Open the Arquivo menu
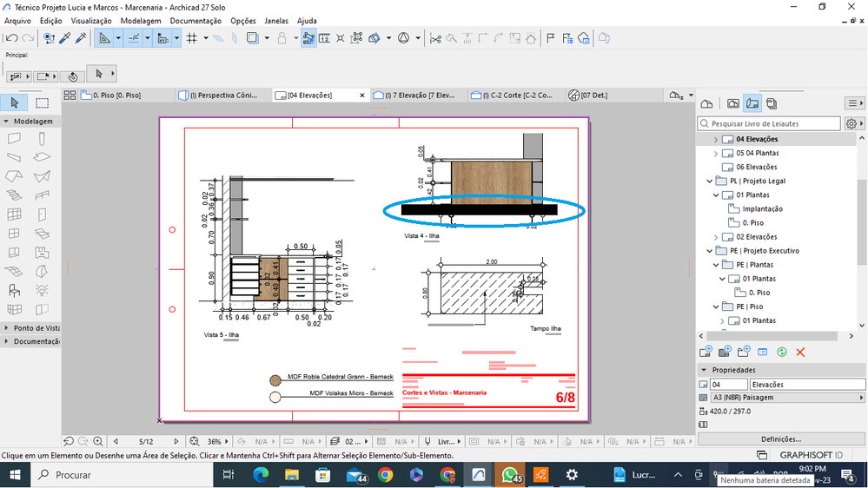868x488 pixels. (x=17, y=21)
